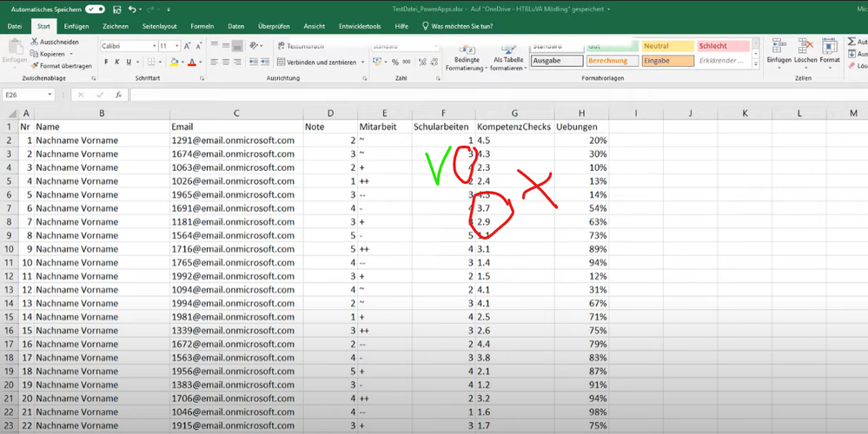Copy selection with the Kopieren button
The width and height of the screenshot is (868, 434).
pos(48,54)
